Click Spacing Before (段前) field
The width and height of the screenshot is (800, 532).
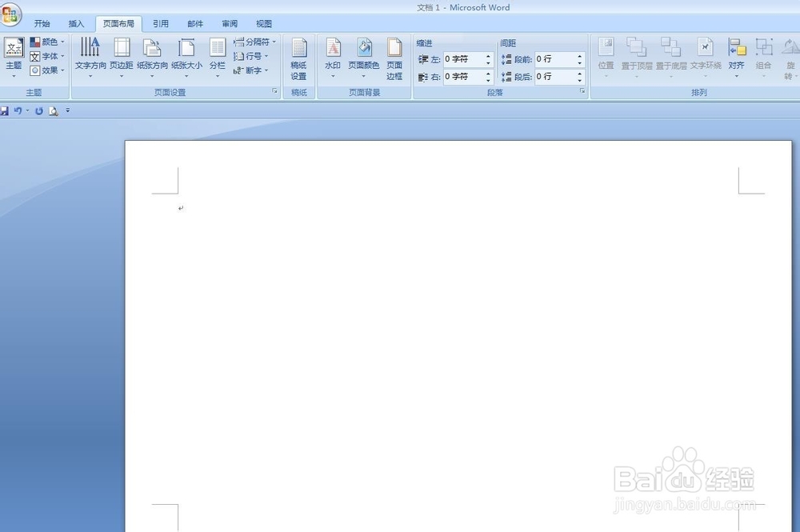point(555,59)
